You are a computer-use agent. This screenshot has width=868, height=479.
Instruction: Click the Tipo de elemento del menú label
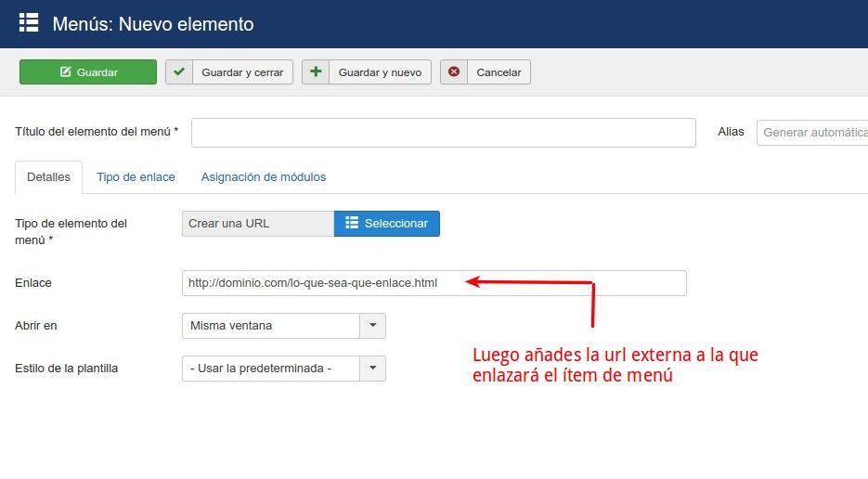tap(71, 231)
